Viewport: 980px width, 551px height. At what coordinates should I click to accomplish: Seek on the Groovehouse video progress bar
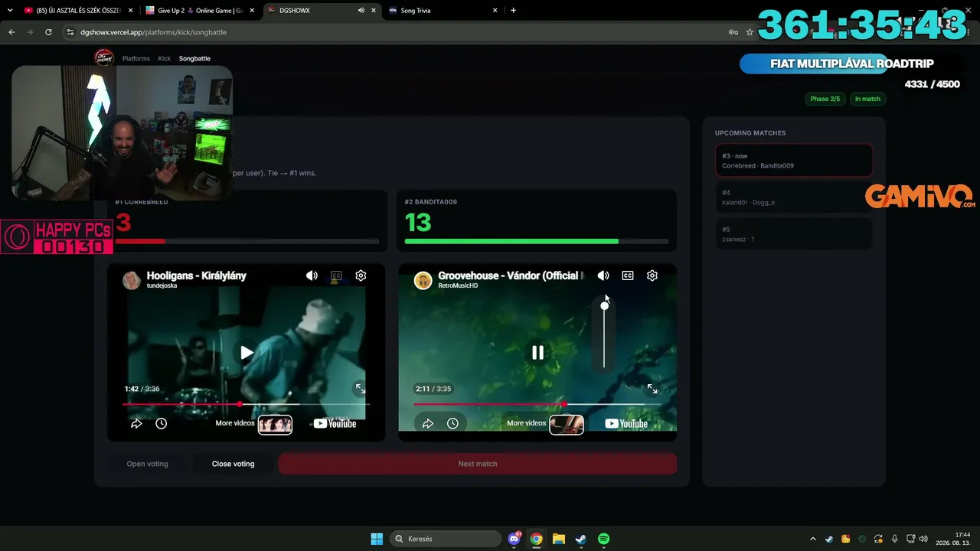[537, 404]
